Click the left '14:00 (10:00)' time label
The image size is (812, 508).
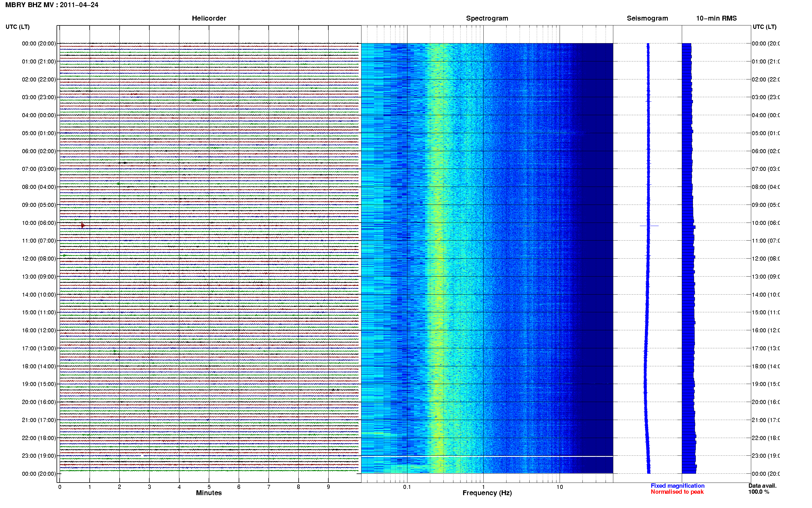(39, 295)
